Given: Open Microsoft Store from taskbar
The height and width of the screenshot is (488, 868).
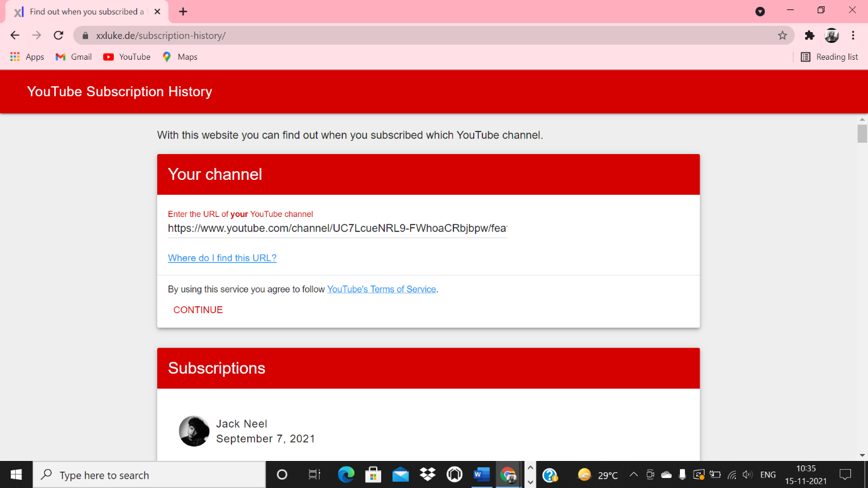Looking at the screenshot, I should [374, 475].
